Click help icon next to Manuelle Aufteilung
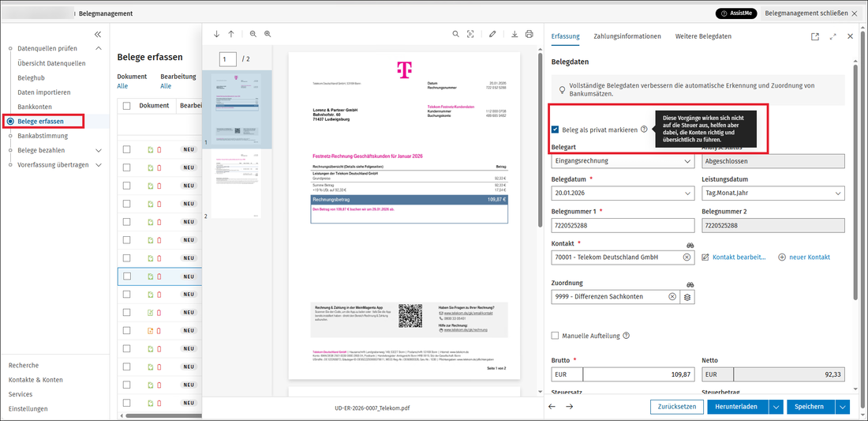This screenshot has width=868, height=421. click(x=626, y=335)
